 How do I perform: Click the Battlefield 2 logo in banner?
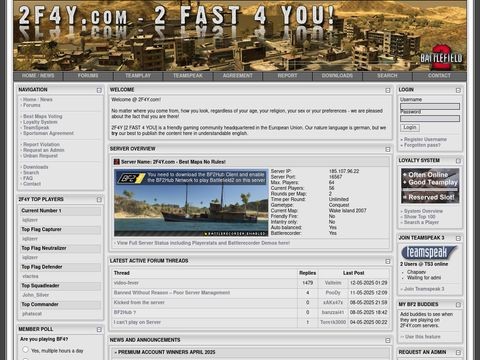pos(441,57)
